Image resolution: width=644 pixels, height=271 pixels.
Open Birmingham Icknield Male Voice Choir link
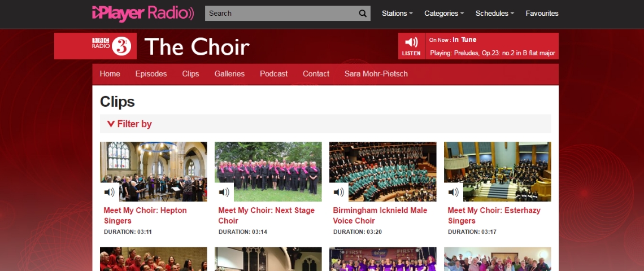pos(380,216)
